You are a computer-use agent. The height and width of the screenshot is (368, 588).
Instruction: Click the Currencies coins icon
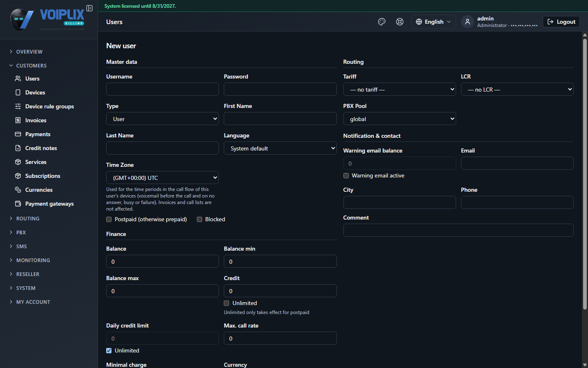18,190
